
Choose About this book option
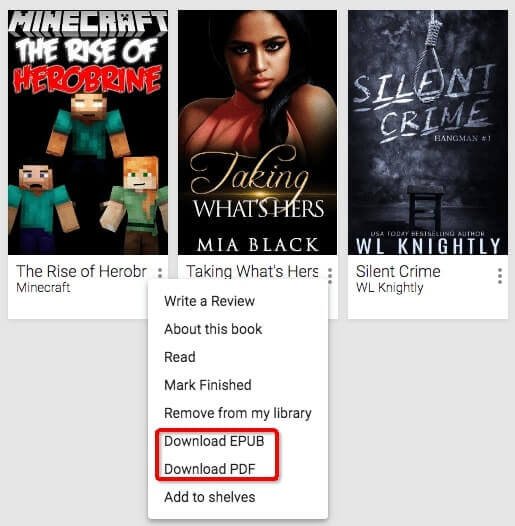pyautogui.click(x=213, y=329)
